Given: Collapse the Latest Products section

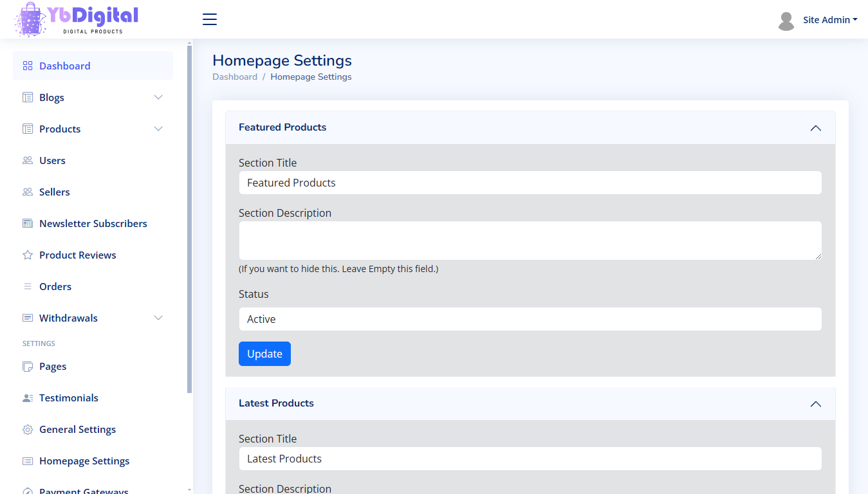Looking at the screenshot, I should point(815,404).
